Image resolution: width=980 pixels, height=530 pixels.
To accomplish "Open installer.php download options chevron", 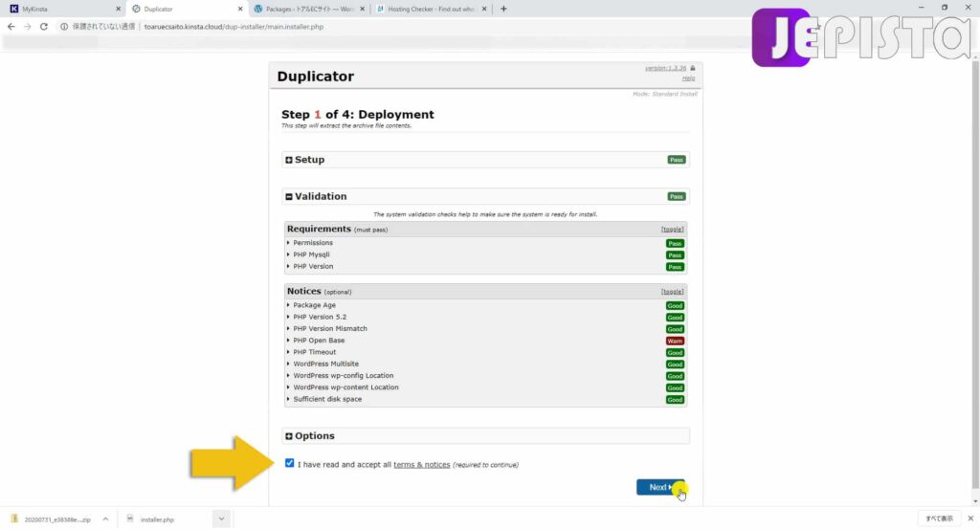I will click(x=221, y=519).
